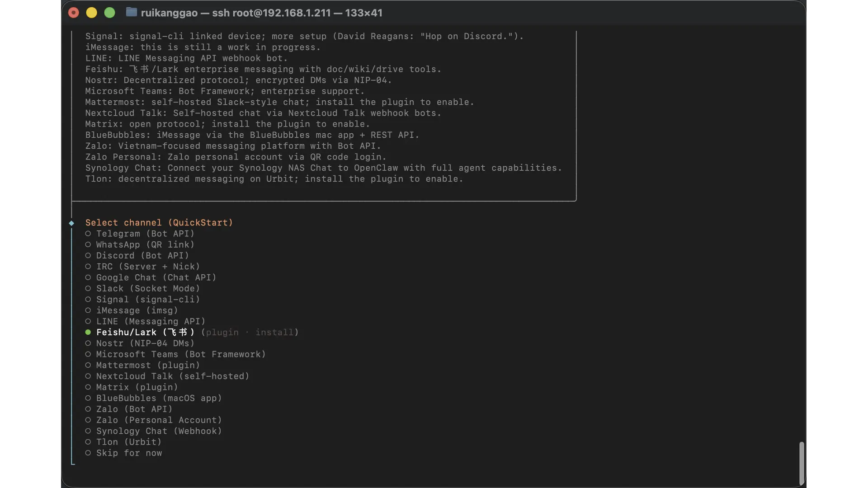Click the terminal vertical scrollbar thumb
Image resolution: width=868 pixels, height=488 pixels.
click(802, 463)
